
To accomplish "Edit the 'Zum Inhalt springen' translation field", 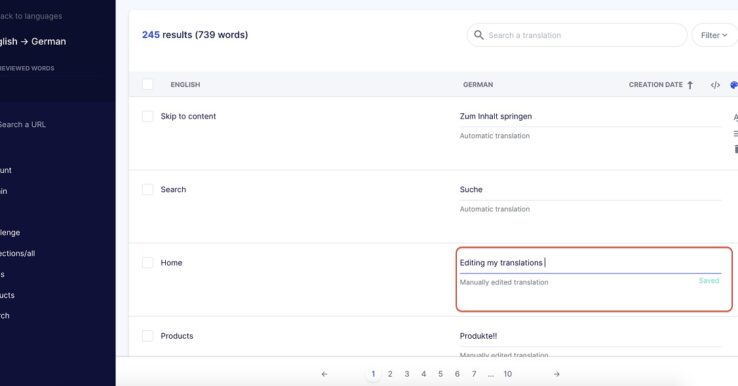I will coord(590,116).
